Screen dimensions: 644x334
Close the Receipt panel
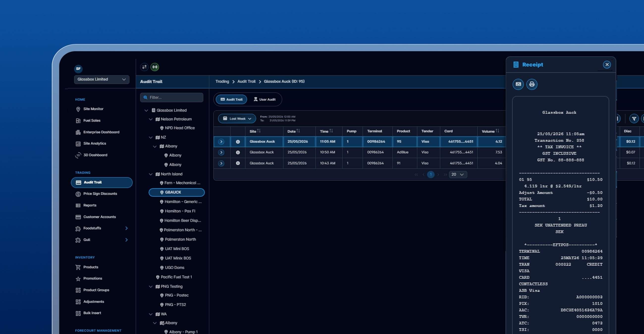point(607,65)
